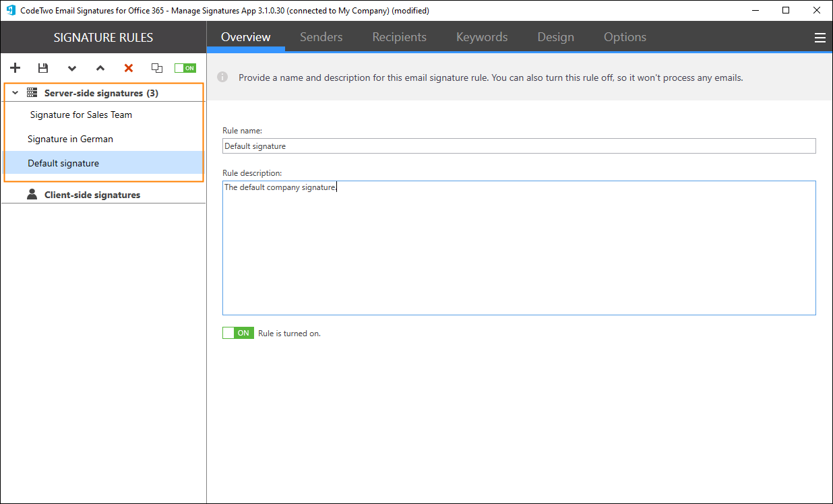Screen dimensions: 833x504
Task: Click into the Rule name field
Action: point(518,146)
